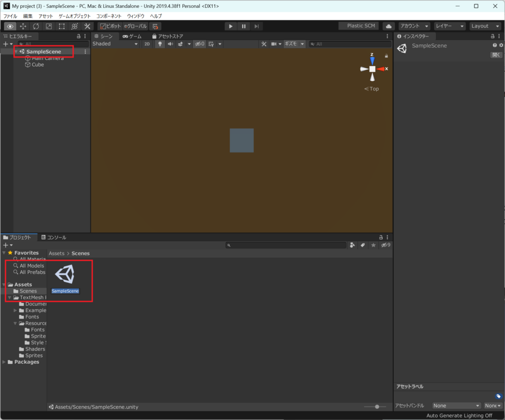This screenshot has width=505, height=420.
Task: Open the Layout dropdown
Action: [485, 26]
